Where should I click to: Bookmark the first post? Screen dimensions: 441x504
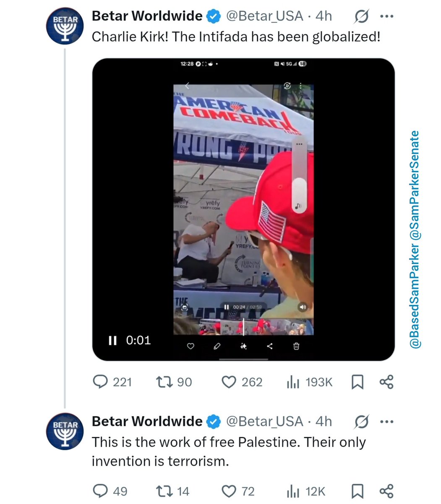pyautogui.click(x=357, y=382)
